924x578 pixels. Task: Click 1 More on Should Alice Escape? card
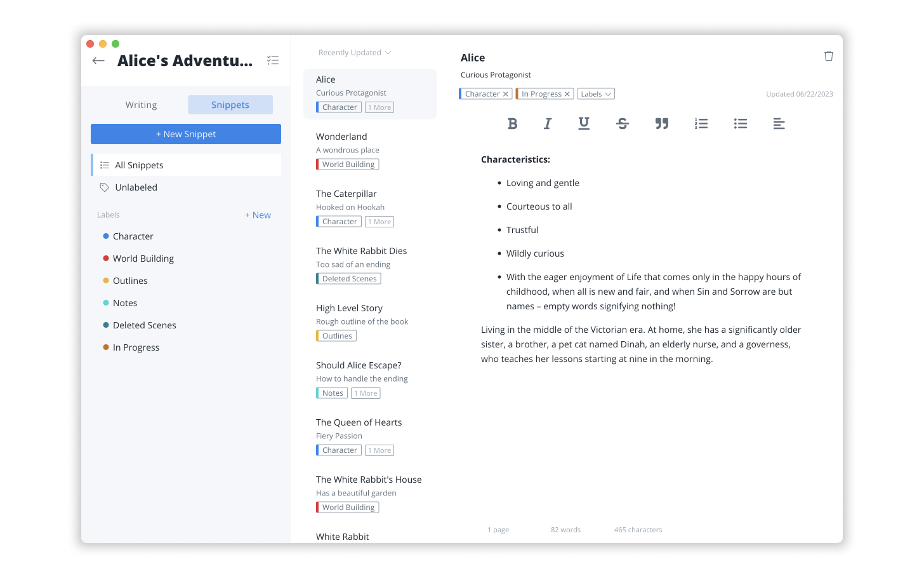[x=366, y=393]
